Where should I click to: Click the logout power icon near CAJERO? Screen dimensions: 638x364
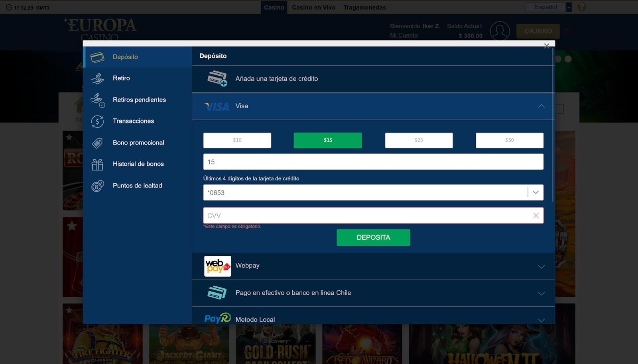tap(567, 31)
